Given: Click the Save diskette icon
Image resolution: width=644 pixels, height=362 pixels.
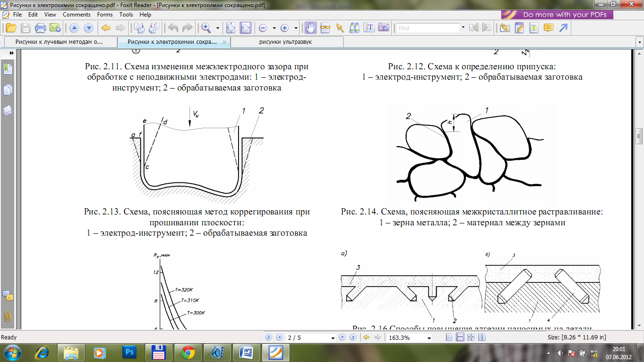Looking at the screenshot, I should tap(25, 28).
